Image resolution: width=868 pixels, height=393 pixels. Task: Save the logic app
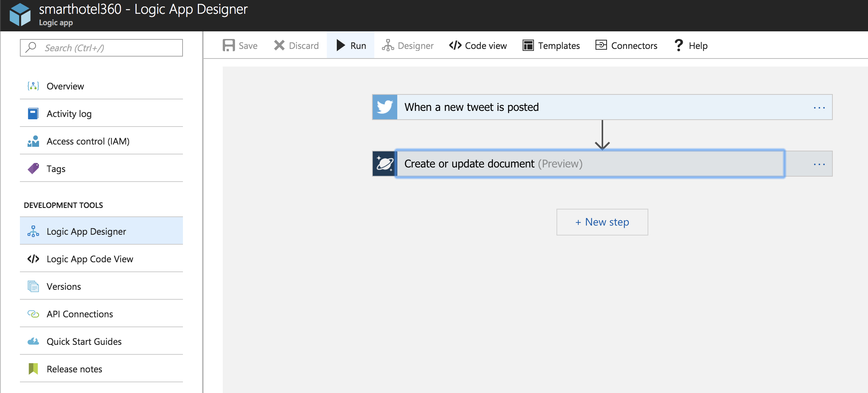click(240, 45)
